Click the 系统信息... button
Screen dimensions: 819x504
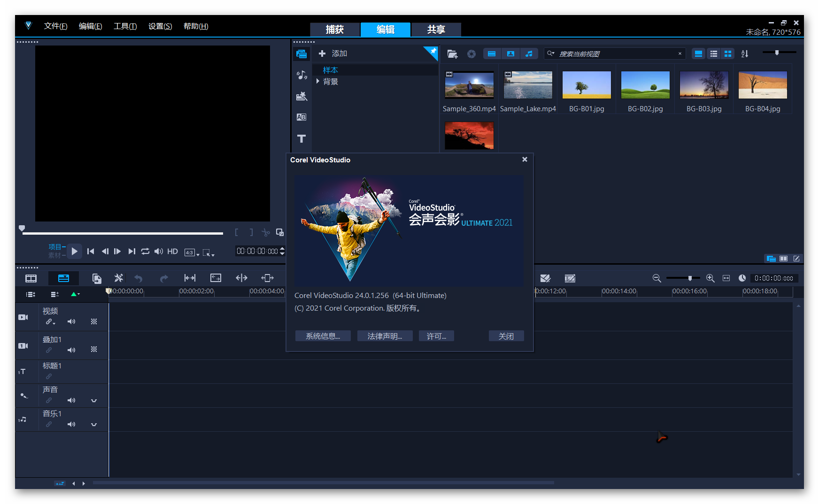point(323,336)
